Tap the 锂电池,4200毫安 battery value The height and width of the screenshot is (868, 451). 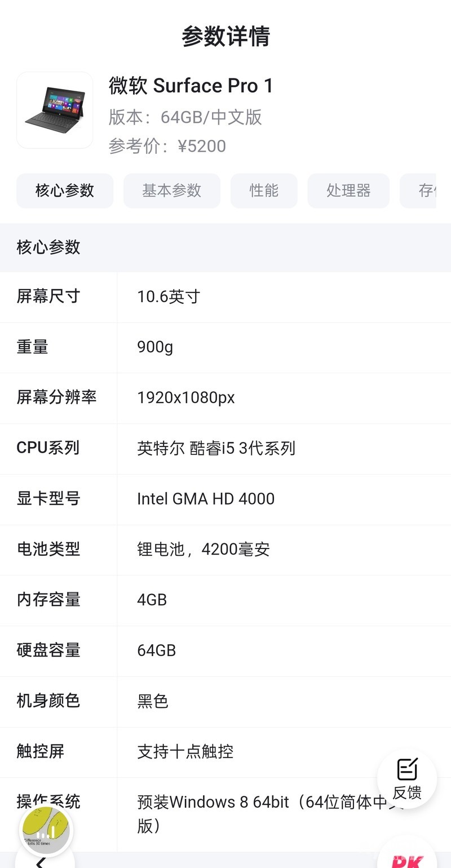coord(204,549)
